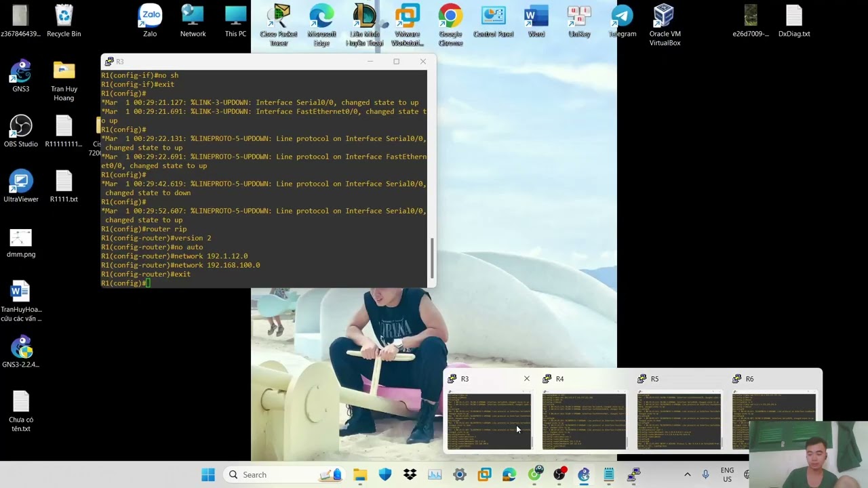This screenshot has height=488, width=868.
Task: Click the "network 192.168.100.0" line
Action: tap(180, 265)
